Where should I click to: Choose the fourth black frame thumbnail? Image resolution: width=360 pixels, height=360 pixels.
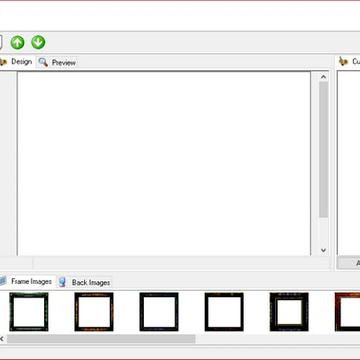tap(224, 312)
